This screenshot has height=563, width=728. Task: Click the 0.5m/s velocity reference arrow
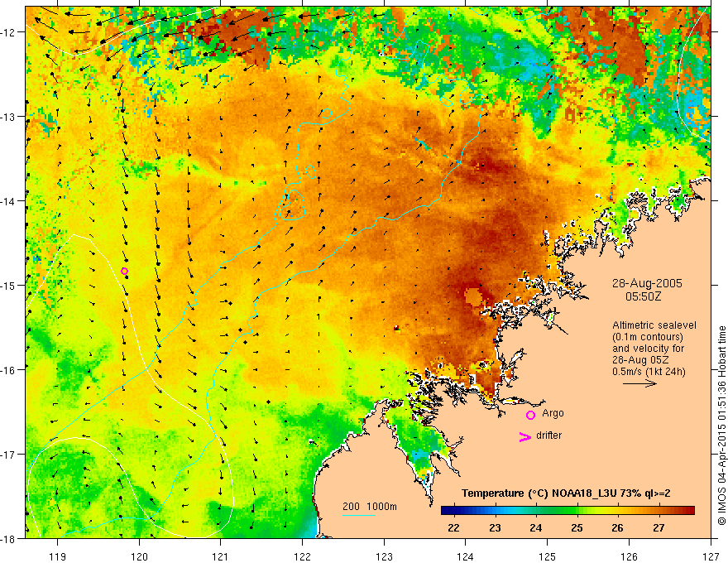click(639, 383)
